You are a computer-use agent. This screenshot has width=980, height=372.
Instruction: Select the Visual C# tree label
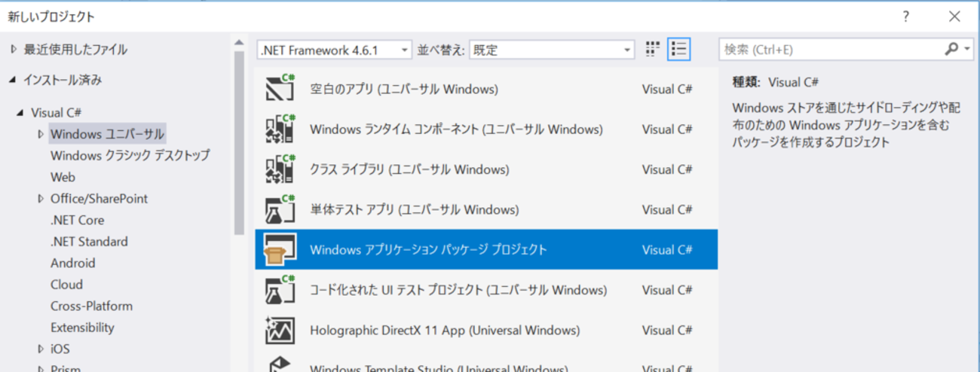(57, 113)
